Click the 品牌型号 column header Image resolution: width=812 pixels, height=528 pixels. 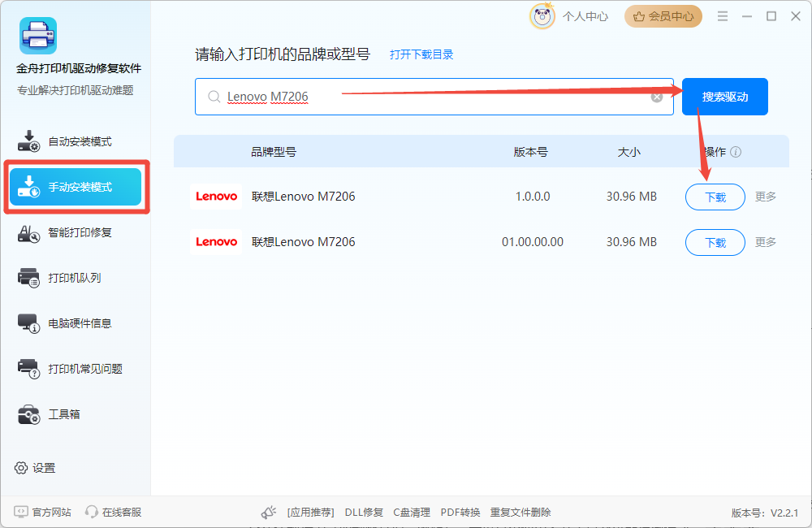[274, 152]
